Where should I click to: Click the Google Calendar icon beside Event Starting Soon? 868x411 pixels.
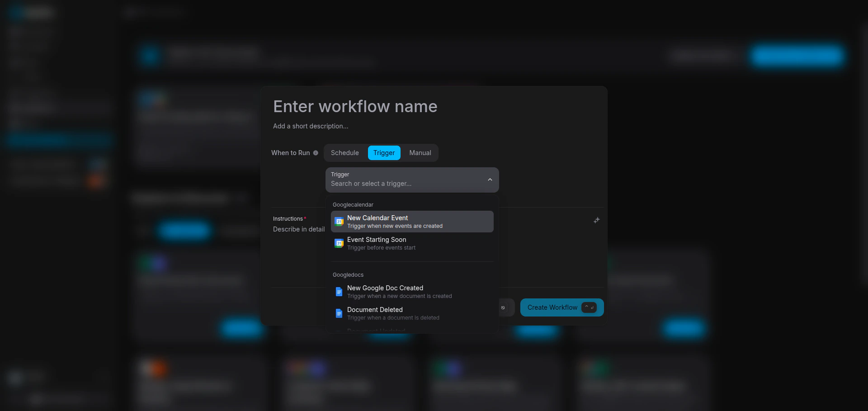[339, 243]
